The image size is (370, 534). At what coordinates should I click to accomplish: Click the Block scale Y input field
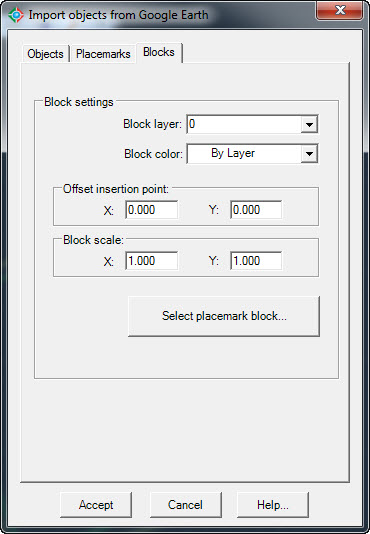[x=256, y=261]
